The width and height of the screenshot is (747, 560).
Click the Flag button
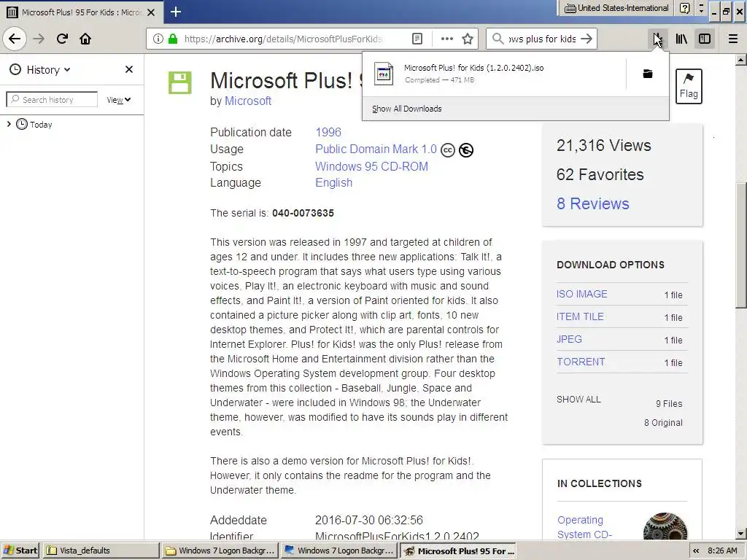pyautogui.click(x=689, y=86)
